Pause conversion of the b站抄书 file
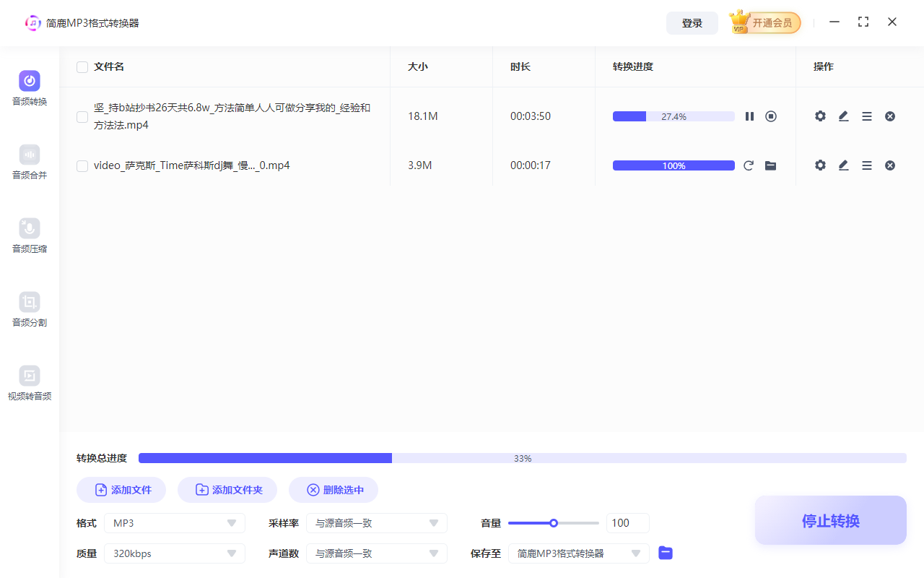 pos(749,116)
